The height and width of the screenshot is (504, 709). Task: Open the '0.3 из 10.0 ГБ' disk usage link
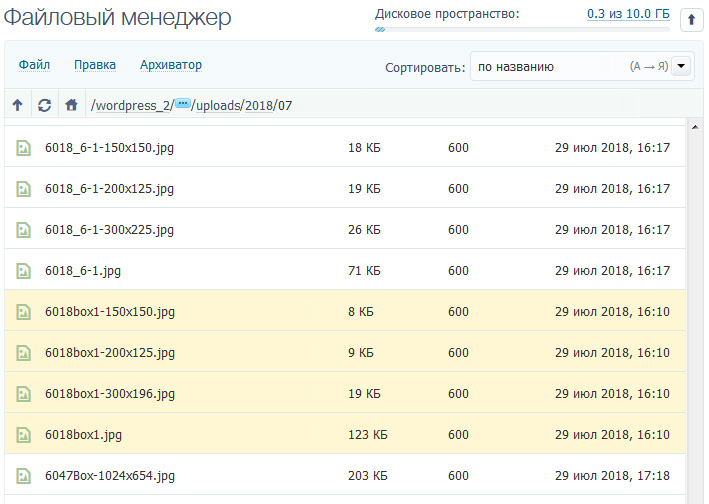click(x=628, y=14)
